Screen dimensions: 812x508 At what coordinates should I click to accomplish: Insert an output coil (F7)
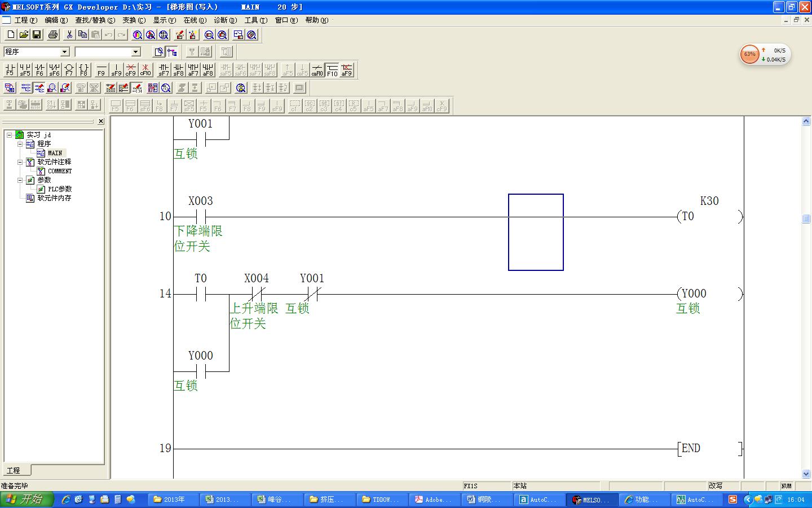tap(69, 69)
